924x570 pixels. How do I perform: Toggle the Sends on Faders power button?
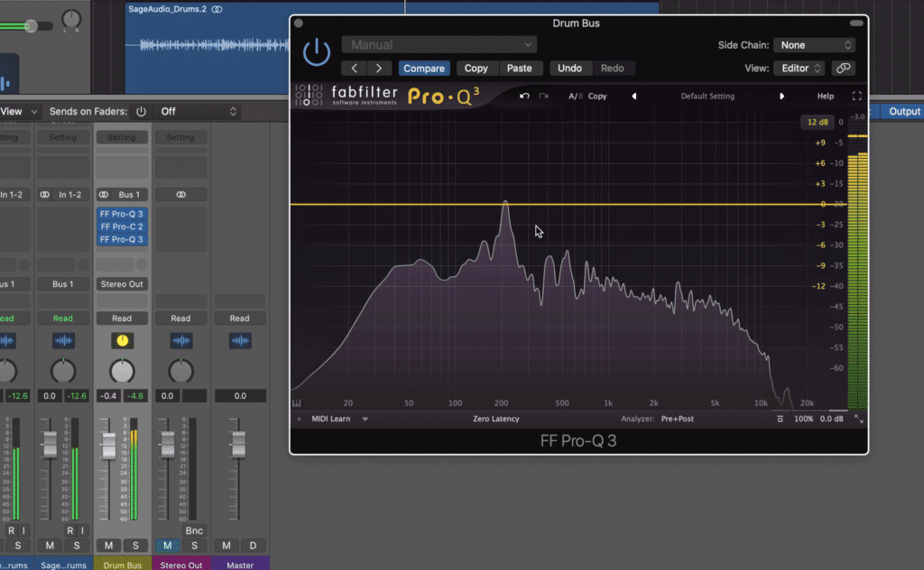pos(141,111)
